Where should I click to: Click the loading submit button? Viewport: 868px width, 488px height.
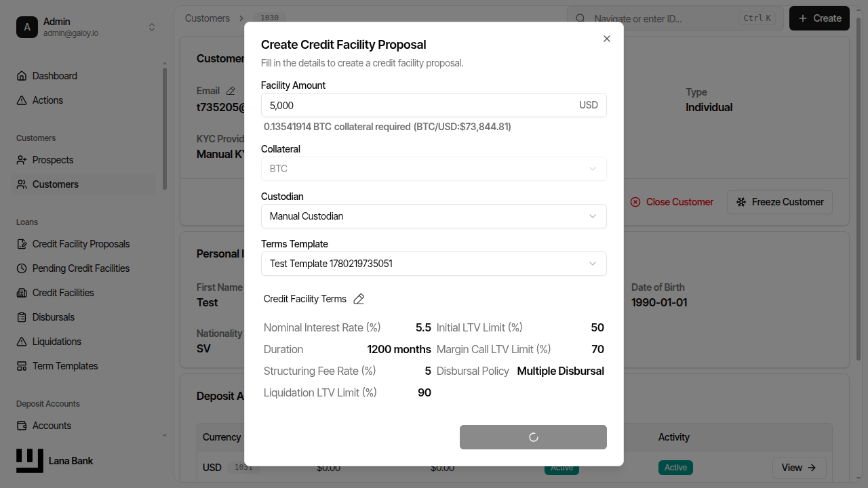(x=533, y=437)
